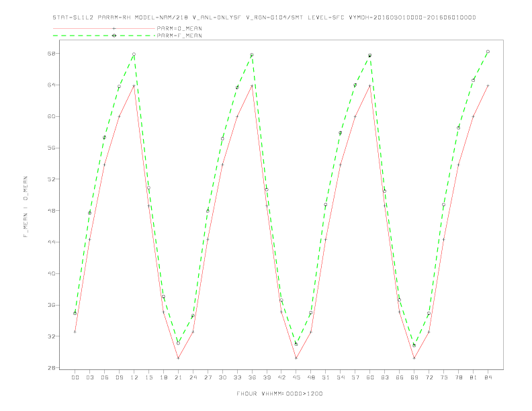The height and width of the screenshot is (411, 532).
Task: Click the chart title starting with STAT=SL1L2
Action: tap(264, 17)
